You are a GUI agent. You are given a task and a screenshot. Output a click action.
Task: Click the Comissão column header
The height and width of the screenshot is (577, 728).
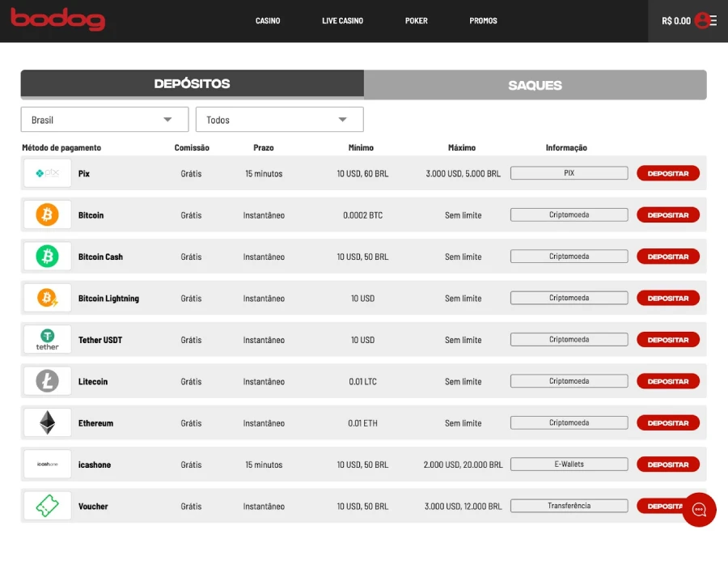192,148
